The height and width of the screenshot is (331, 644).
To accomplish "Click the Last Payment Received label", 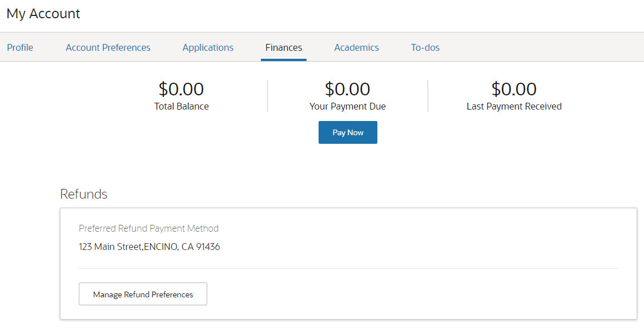I will 514,106.
